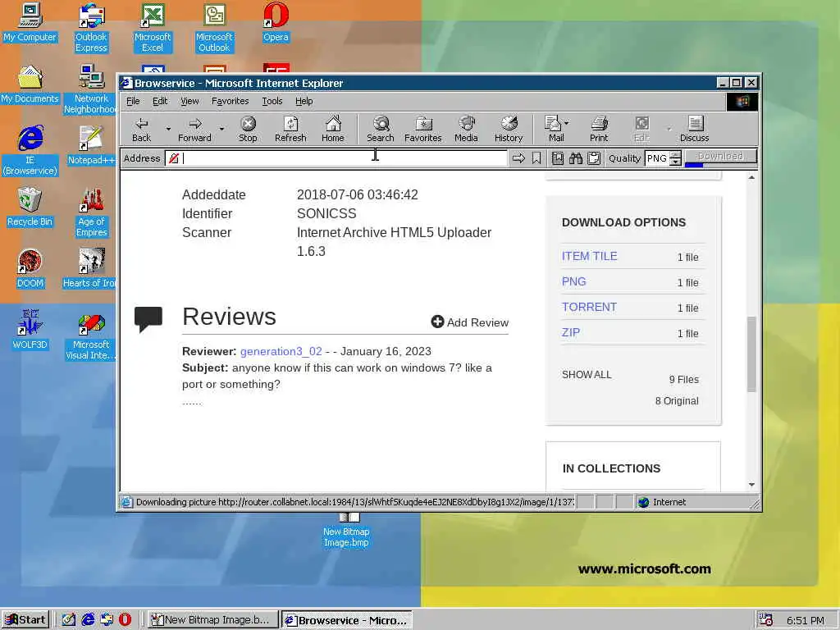The height and width of the screenshot is (630, 840).
Task: Print the page from toolbar
Action: click(x=599, y=129)
